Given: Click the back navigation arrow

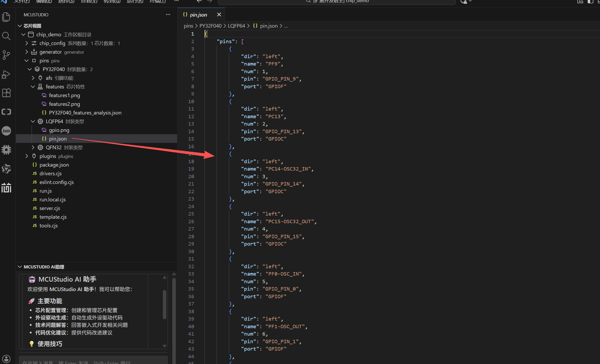Looking at the screenshot, I should point(199,2).
